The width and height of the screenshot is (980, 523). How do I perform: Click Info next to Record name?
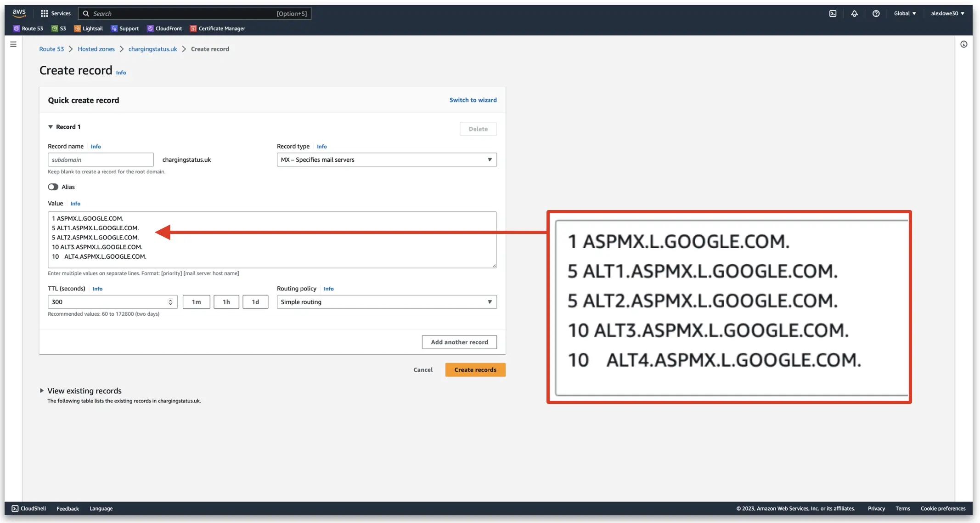pos(96,147)
